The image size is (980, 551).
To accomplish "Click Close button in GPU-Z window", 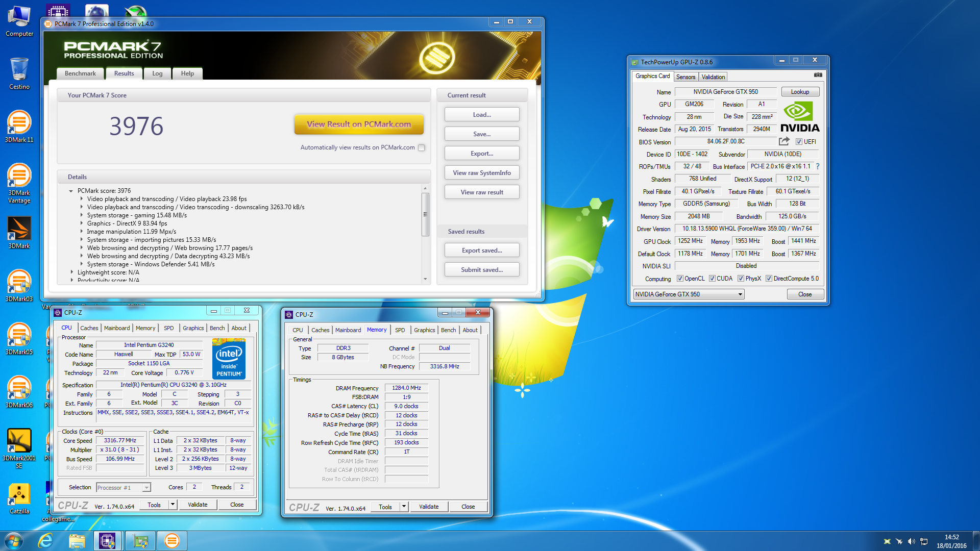I will click(x=805, y=294).
